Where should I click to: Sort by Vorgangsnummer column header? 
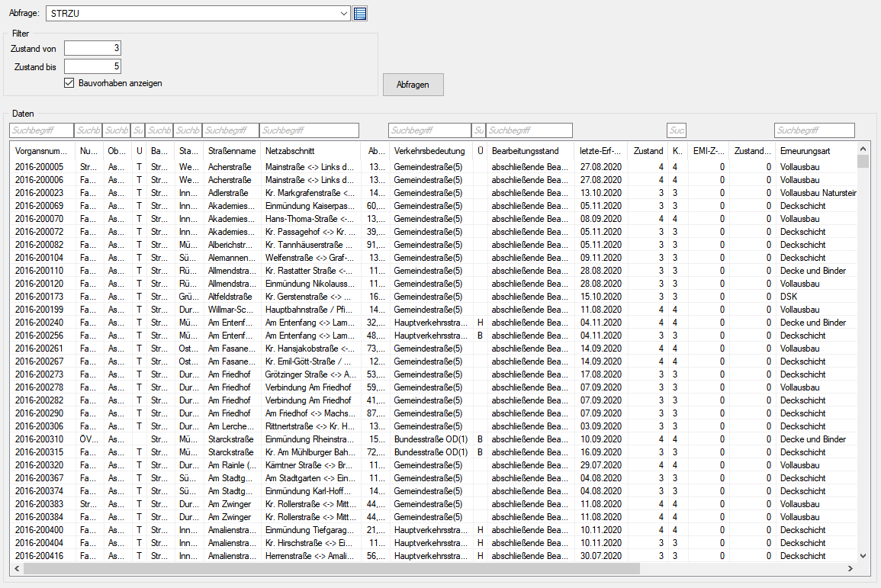click(42, 151)
